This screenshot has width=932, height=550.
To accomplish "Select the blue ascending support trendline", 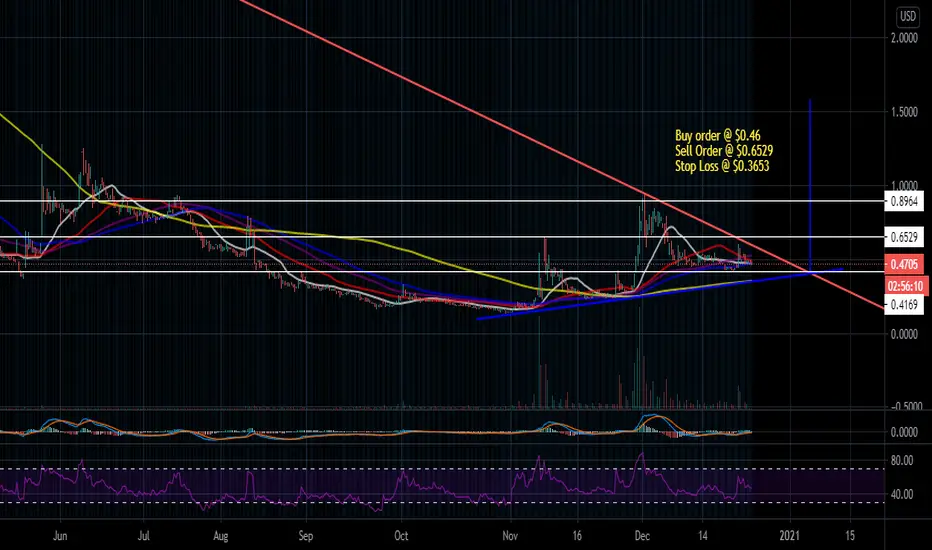I will point(660,293).
